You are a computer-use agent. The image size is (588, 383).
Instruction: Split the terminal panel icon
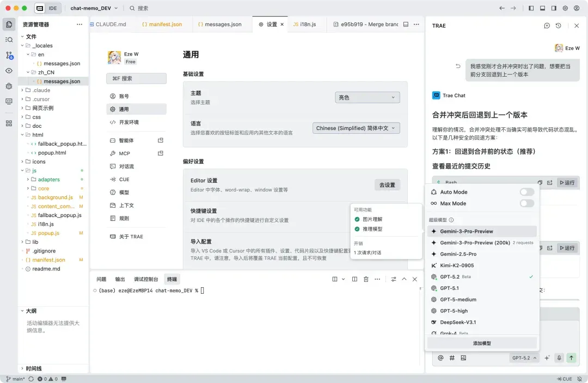(354, 279)
